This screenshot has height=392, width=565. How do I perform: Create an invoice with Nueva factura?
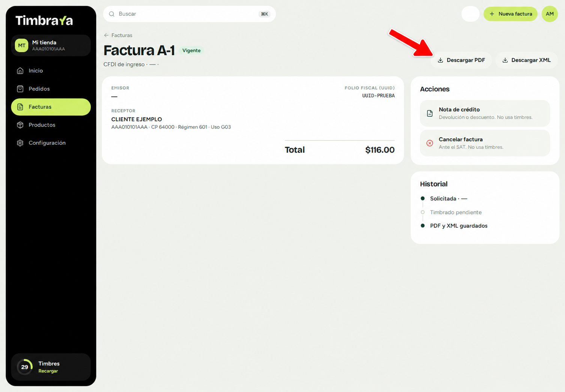(511, 14)
